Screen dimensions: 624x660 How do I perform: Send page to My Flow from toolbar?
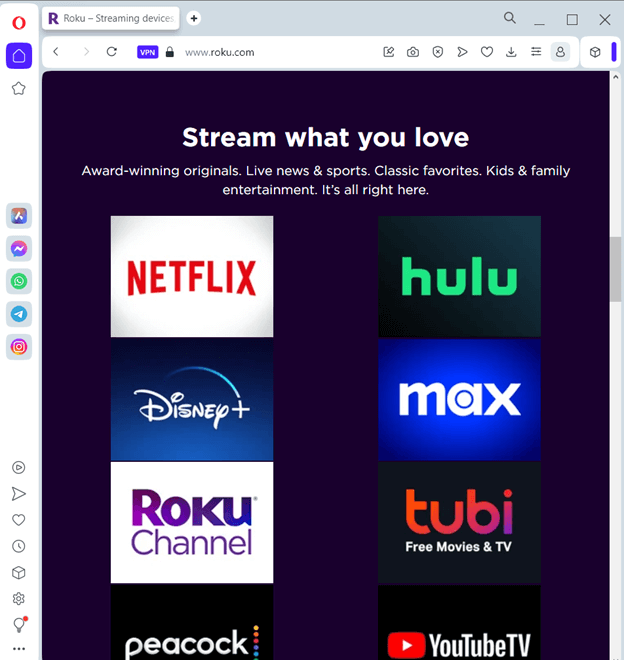coord(462,52)
